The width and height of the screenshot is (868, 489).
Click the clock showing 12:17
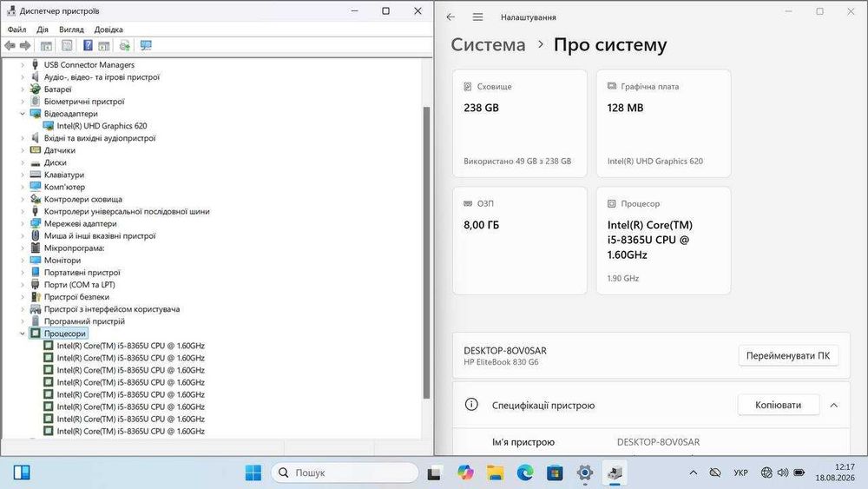(845, 466)
